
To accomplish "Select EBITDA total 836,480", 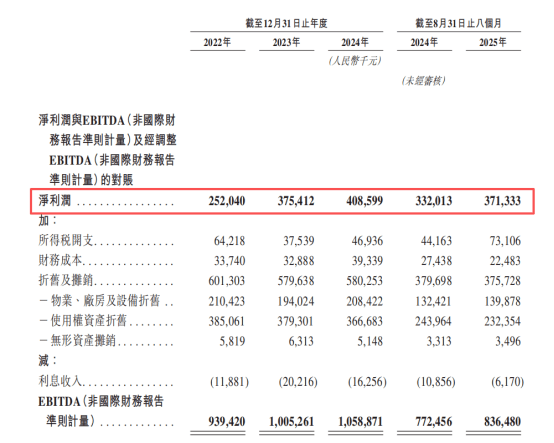I will [502, 421].
